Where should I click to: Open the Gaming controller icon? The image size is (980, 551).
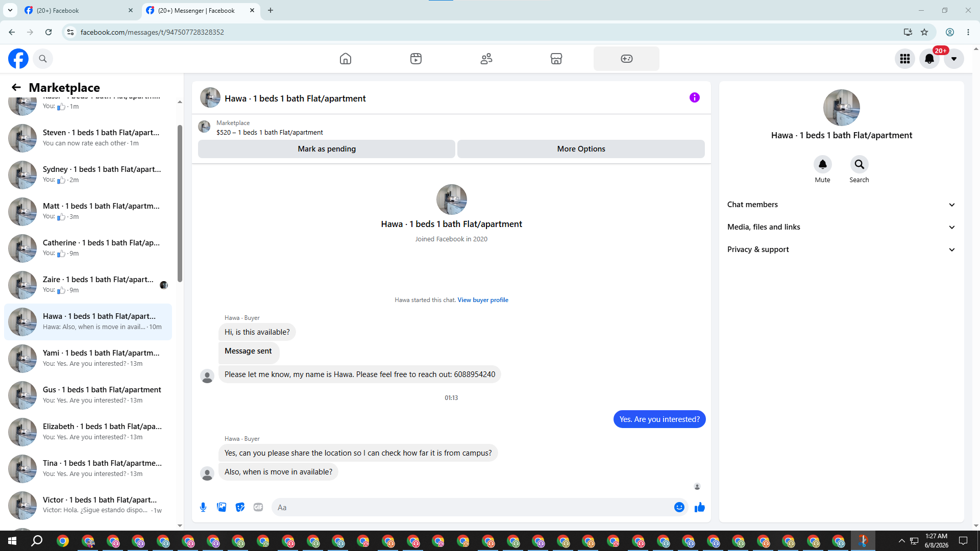[627, 59]
